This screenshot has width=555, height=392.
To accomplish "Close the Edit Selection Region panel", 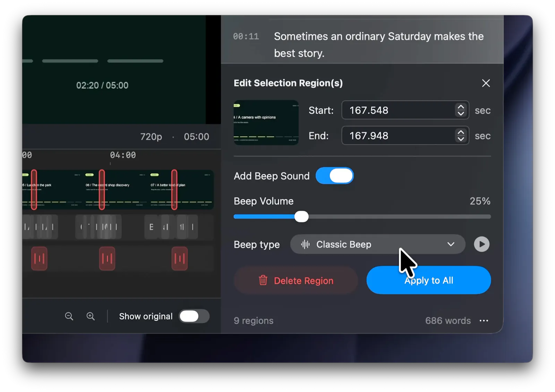I will (486, 83).
